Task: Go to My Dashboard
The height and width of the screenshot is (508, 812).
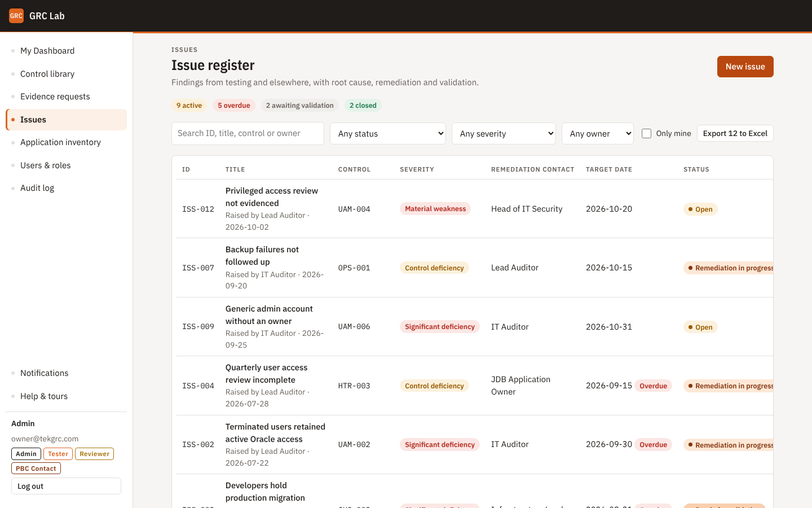Action: click(x=66, y=51)
